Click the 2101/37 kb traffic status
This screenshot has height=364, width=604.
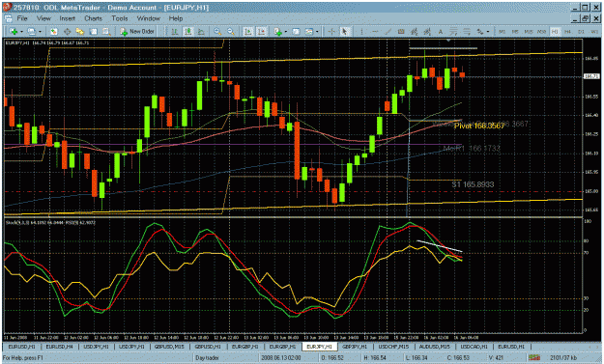[x=563, y=358]
